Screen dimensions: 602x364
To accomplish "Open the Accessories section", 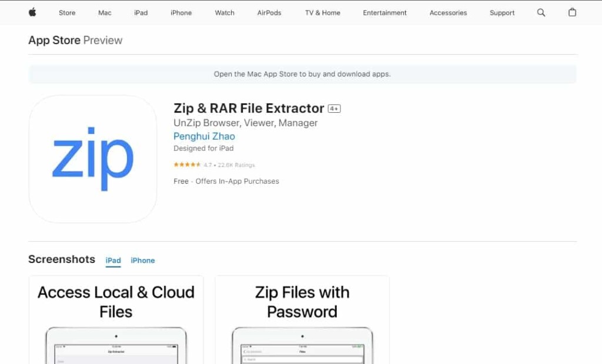I will pyautogui.click(x=448, y=12).
